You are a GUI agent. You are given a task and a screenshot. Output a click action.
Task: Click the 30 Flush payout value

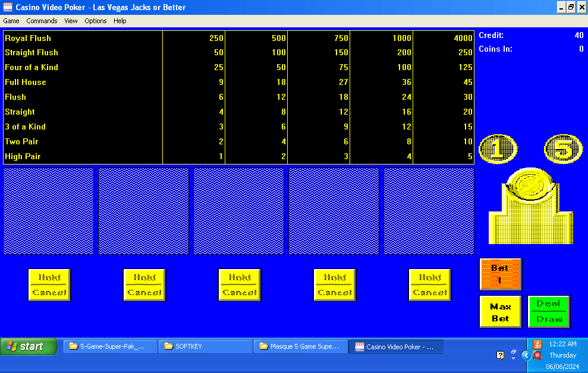[x=468, y=97]
